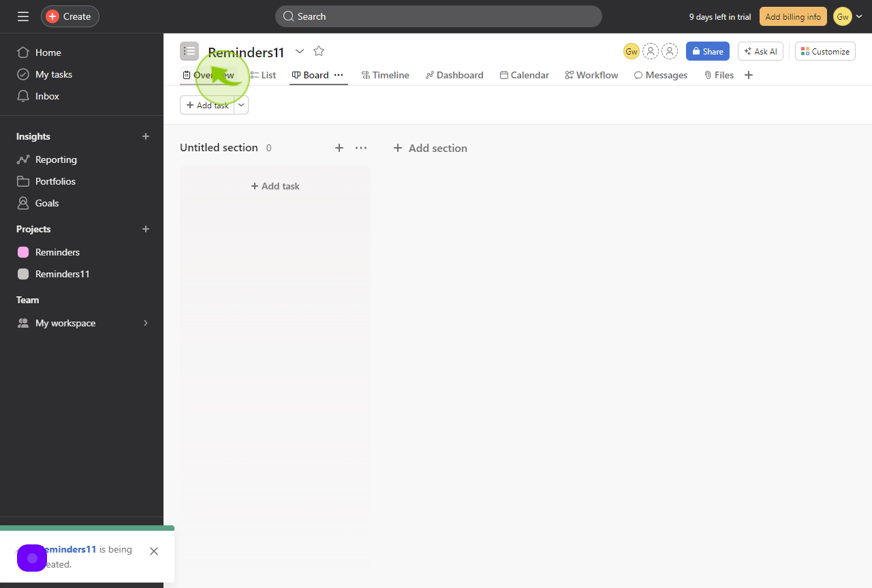The height and width of the screenshot is (588, 872).
Task: Switch to the List tab
Action: point(263,75)
